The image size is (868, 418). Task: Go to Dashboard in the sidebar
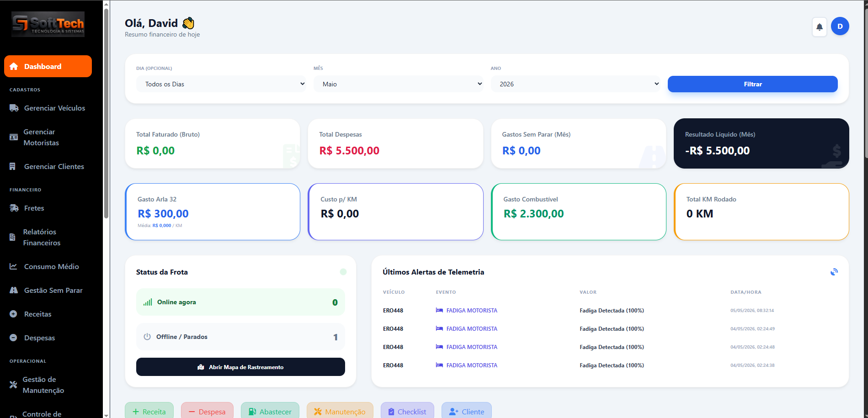48,66
